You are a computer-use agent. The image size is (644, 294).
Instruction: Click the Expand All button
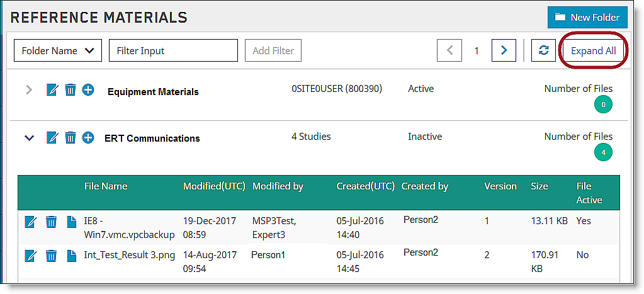point(593,51)
